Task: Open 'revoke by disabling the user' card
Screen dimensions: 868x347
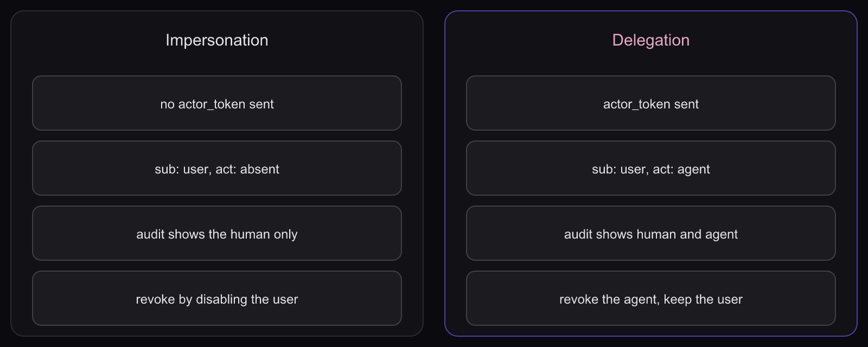Action: click(217, 298)
